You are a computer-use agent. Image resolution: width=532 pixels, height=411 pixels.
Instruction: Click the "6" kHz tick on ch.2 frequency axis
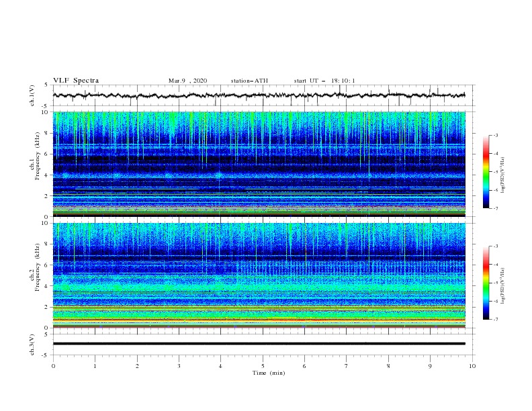click(x=47, y=265)
